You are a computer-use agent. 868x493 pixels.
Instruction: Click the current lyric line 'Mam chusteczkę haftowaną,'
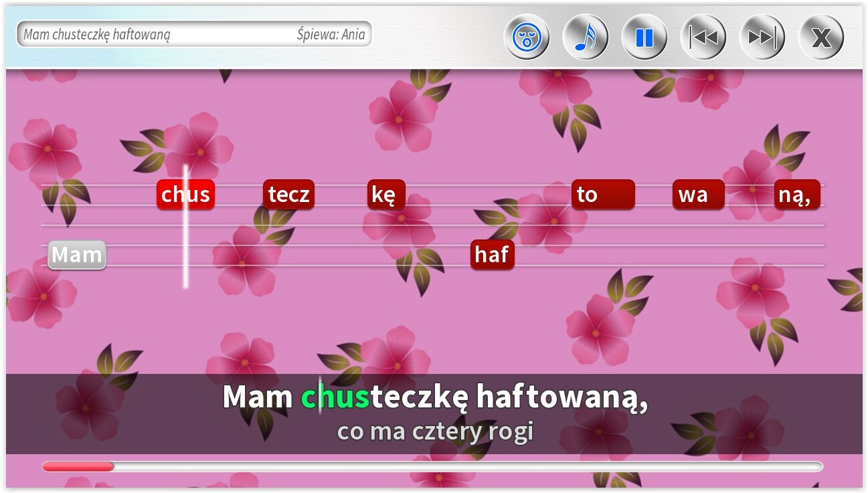point(434,397)
